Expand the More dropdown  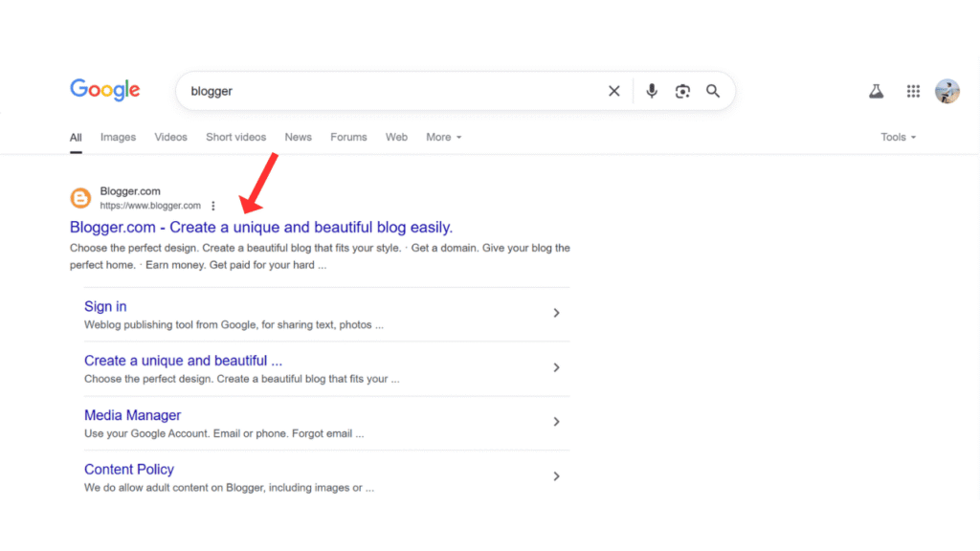[x=444, y=138]
